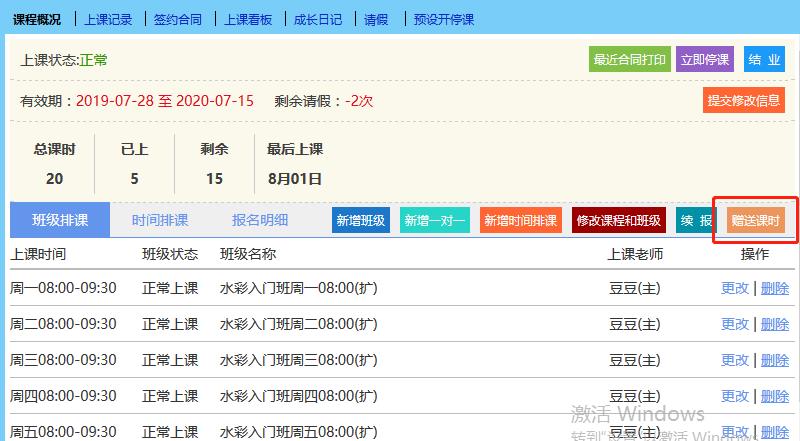The height and width of the screenshot is (441, 800).
Task: Click the 续报 button
Action: 696,221
